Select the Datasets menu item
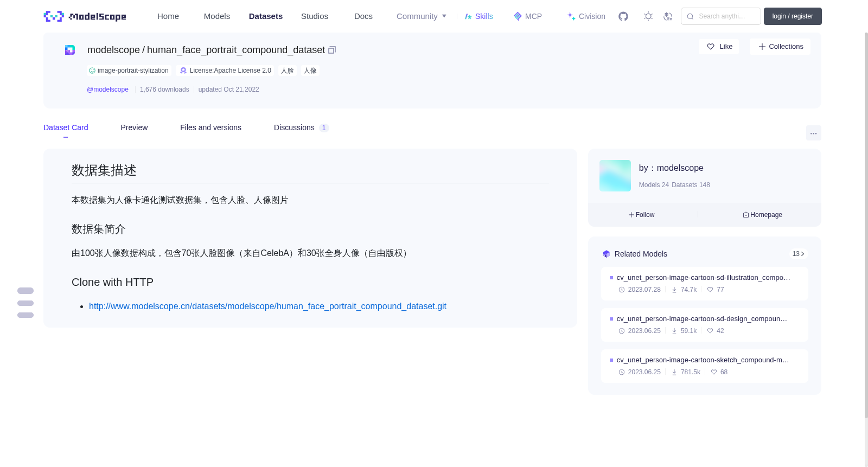Image resolution: width=868 pixels, height=467 pixels. tap(266, 16)
